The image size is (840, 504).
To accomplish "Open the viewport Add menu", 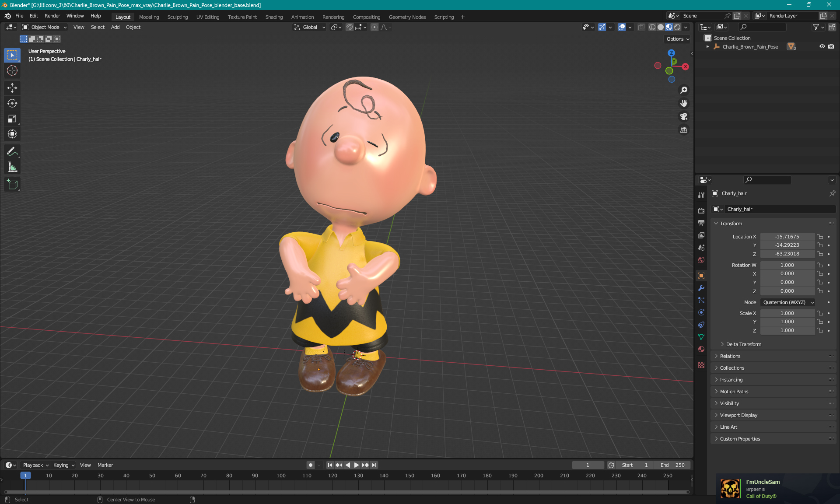I will point(115,27).
